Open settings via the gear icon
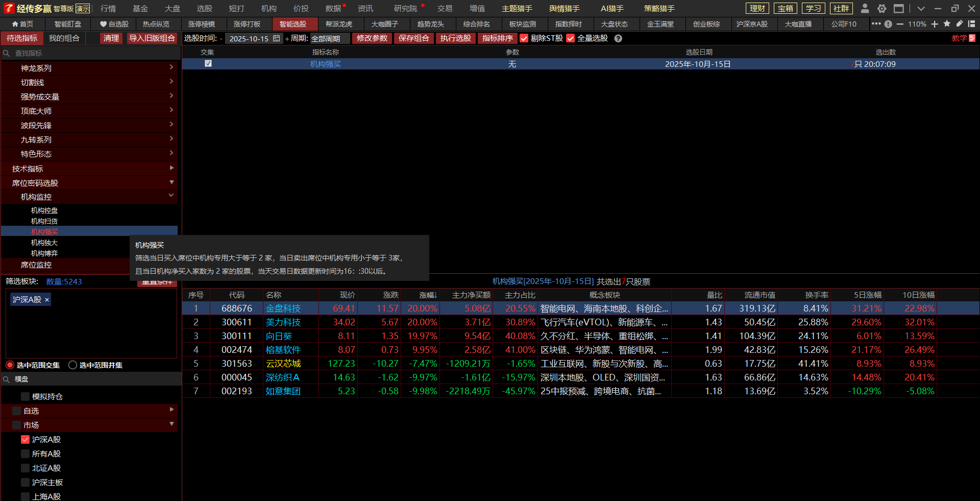This screenshot has width=980, height=501. coord(881,9)
